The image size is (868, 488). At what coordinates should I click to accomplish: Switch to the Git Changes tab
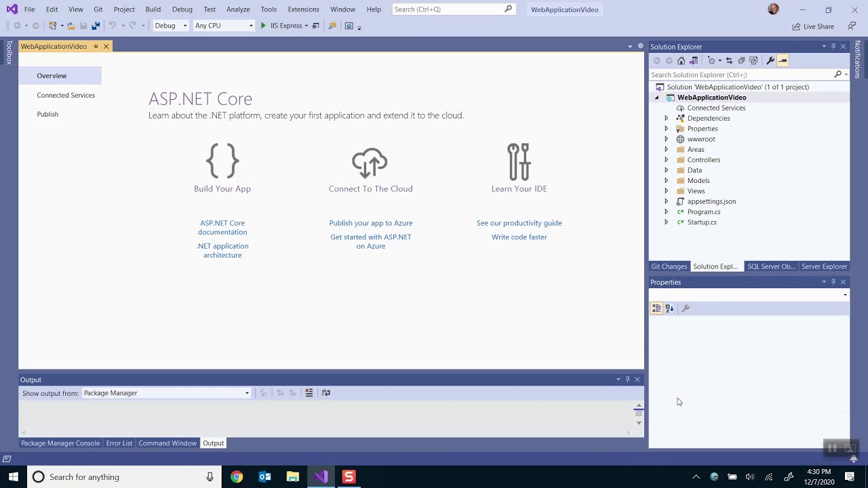coord(669,266)
